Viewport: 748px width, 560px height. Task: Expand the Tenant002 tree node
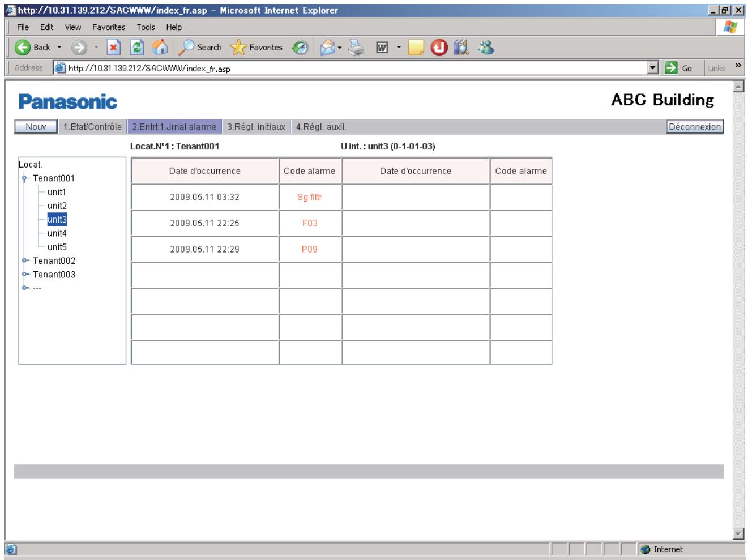click(24, 260)
